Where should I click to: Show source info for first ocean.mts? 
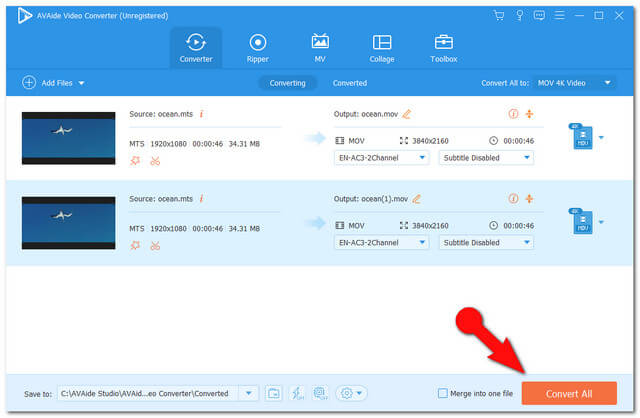[201, 114]
